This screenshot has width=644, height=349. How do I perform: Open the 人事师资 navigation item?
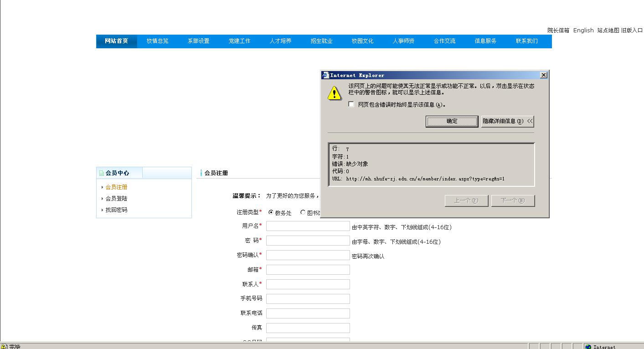click(x=403, y=41)
